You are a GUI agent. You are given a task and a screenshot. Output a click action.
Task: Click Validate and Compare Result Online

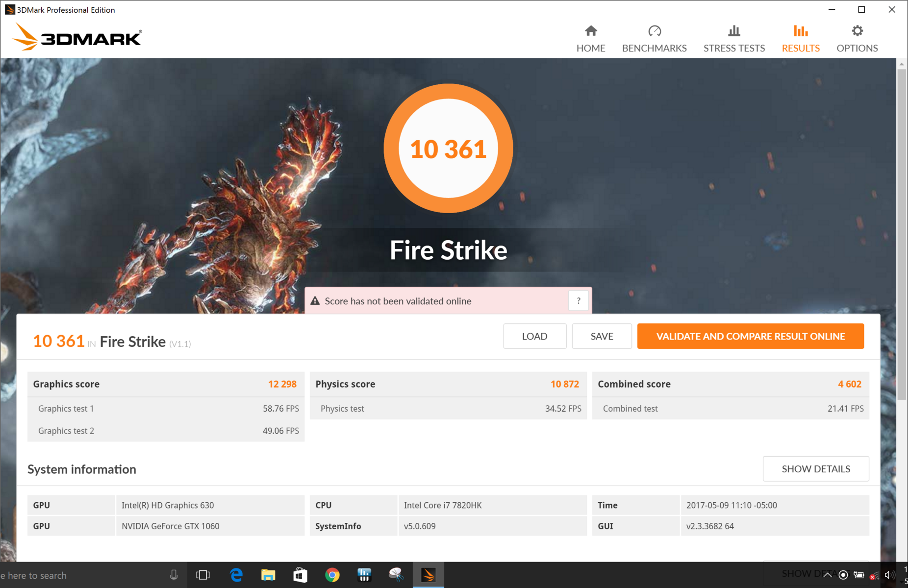[751, 336]
